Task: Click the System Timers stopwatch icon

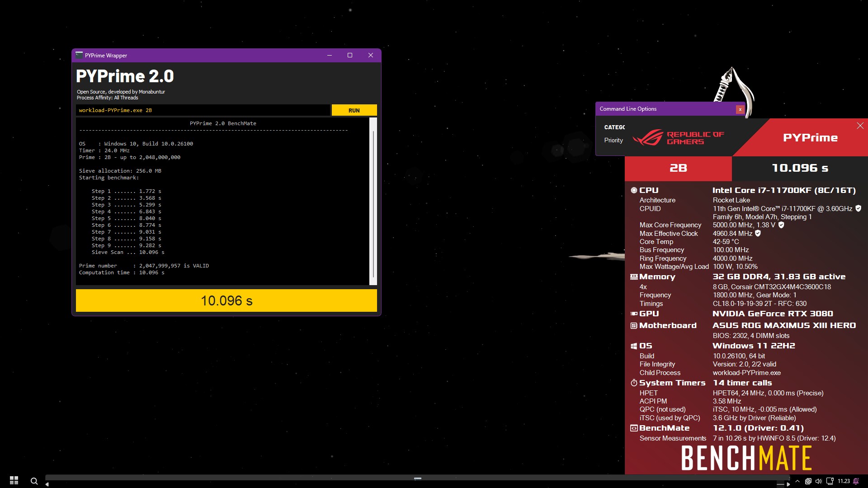Action: [634, 383]
